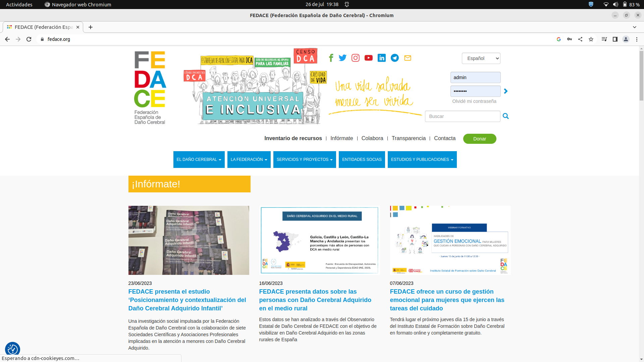The height and width of the screenshot is (362, 644).
Task: Open article about curso de gestión emocional
Action: (x=447, y=300)
